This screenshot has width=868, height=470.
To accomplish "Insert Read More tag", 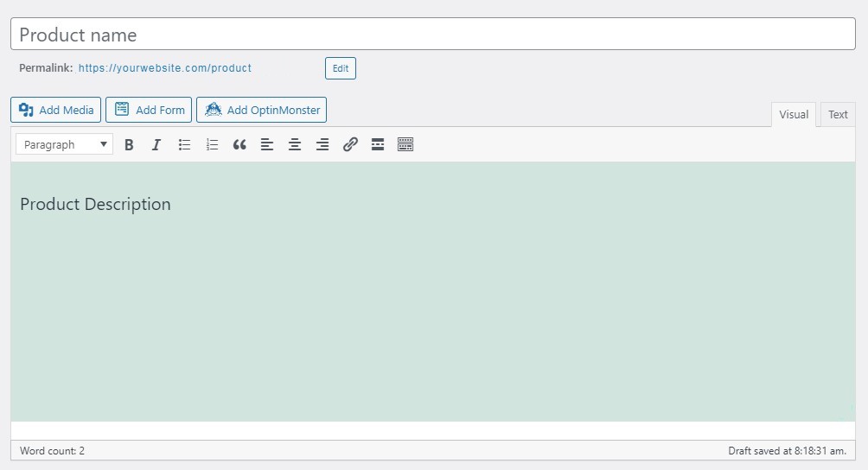I will (x=378, y=145).
